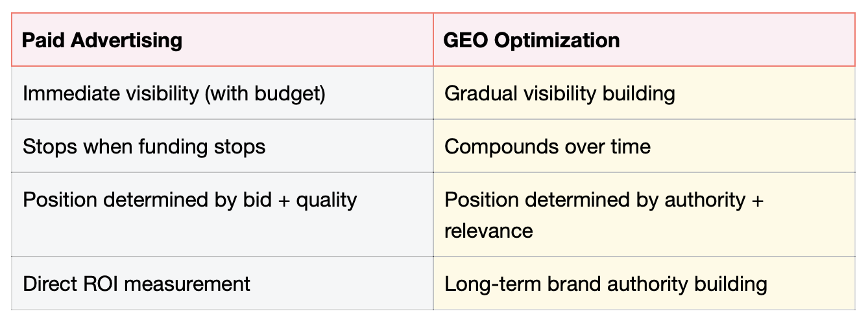Select the "Gradual visibility building" cell
The image size is (868, 320).
click(x=559, y=94)
